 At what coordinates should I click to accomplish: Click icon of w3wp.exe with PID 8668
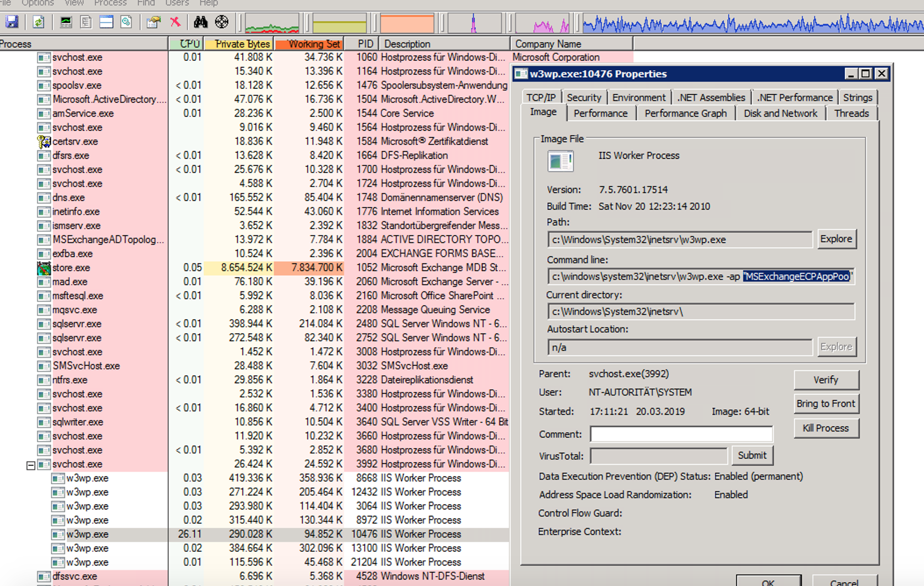[58, 478]
